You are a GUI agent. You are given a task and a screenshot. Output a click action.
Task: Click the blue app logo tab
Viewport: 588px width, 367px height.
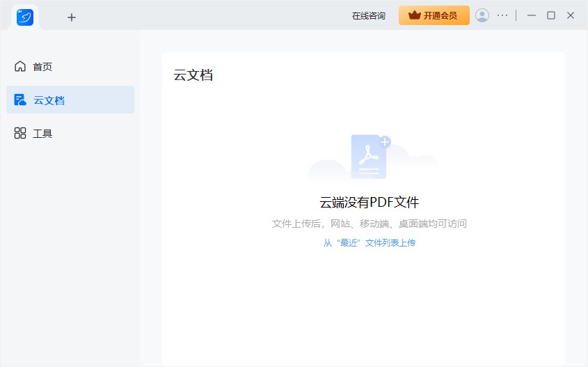pyautogui.click(x=25, y=17)
